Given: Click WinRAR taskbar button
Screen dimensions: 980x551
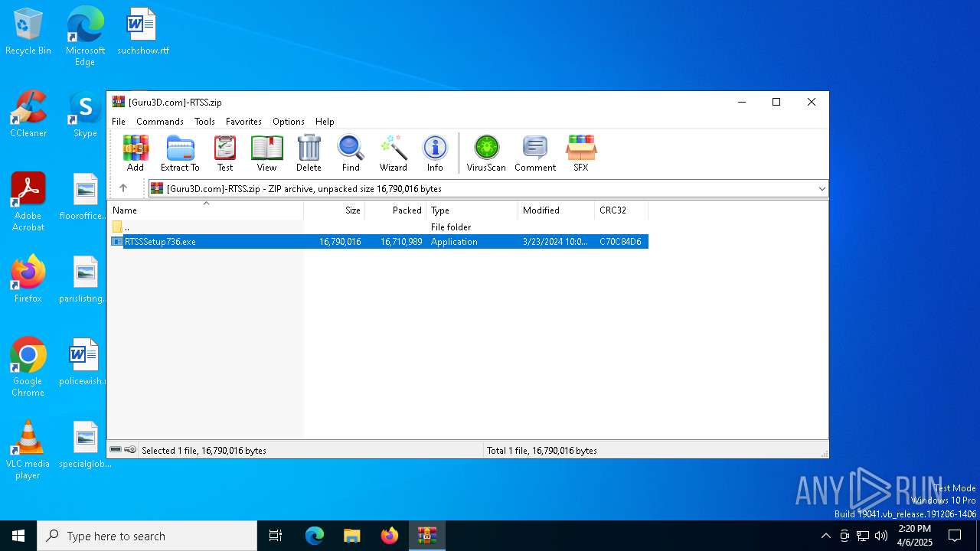Looking at the screenshot, I should (427, 536).
